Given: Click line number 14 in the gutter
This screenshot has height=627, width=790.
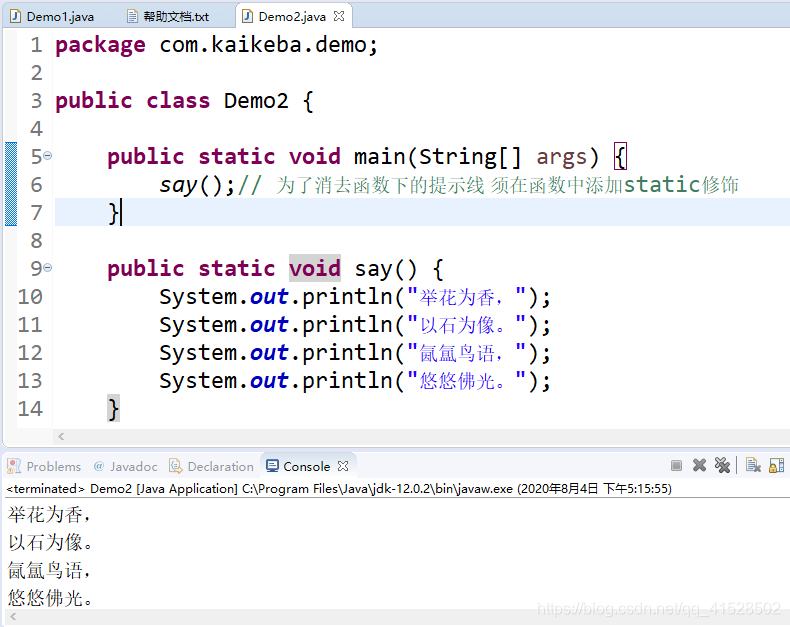Looking at the screenshot, I should (30, 408).
